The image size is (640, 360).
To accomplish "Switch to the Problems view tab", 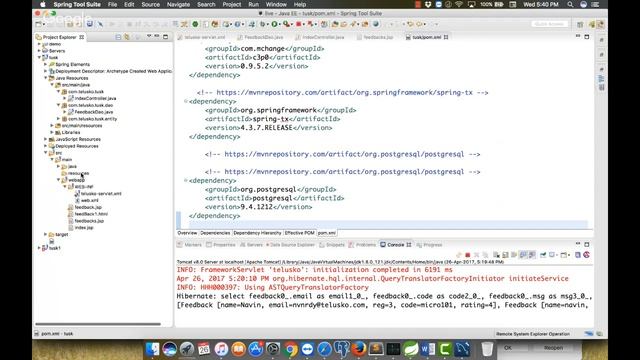I will [x=362, y=245].
